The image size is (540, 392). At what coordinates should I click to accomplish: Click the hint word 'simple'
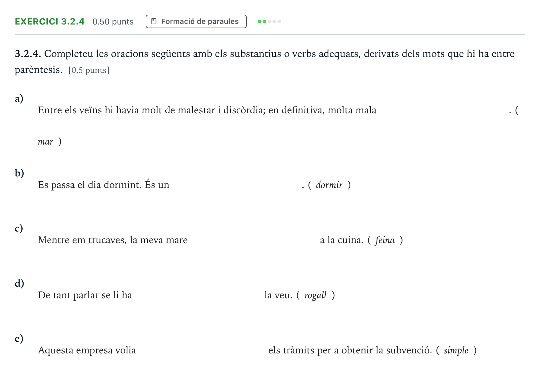[456, 350]
